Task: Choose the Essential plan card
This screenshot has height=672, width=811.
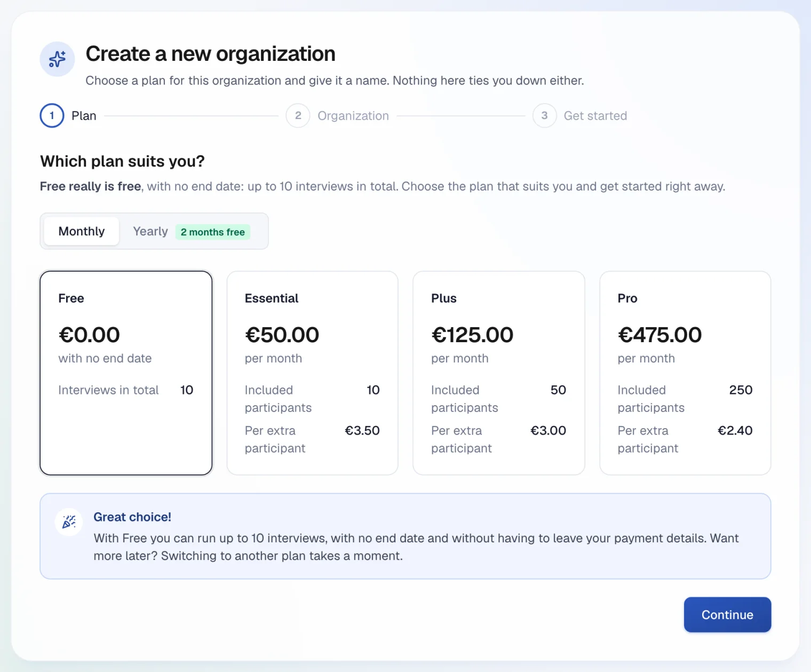Action: tap(313, 373)
